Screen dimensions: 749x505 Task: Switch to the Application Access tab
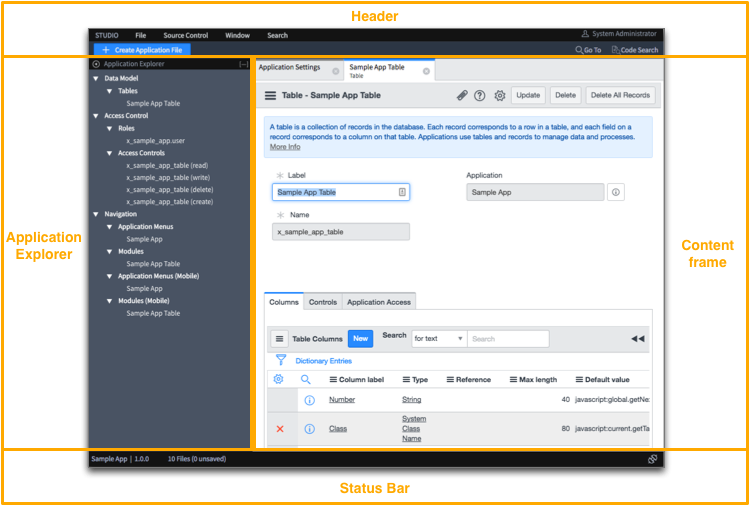(x=379, y=302)
